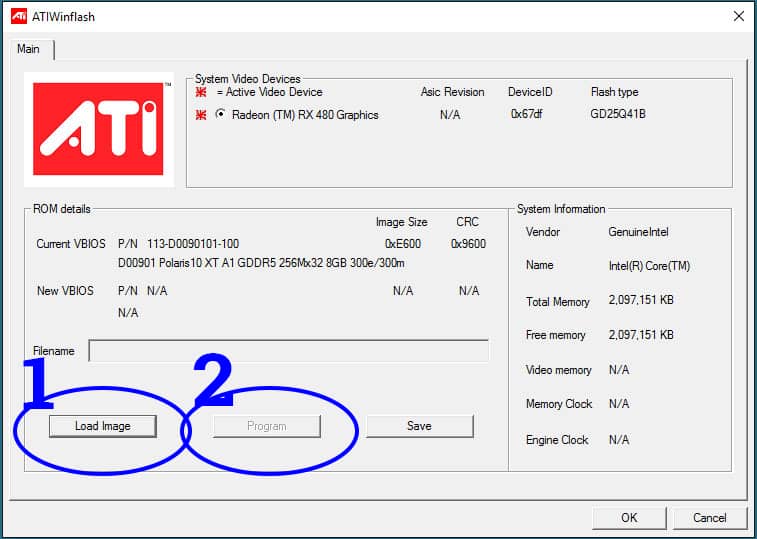The width and height of the screenshot is (757, 539).
Task: Click the Current VBIOS label
Action: pos(71,244)
